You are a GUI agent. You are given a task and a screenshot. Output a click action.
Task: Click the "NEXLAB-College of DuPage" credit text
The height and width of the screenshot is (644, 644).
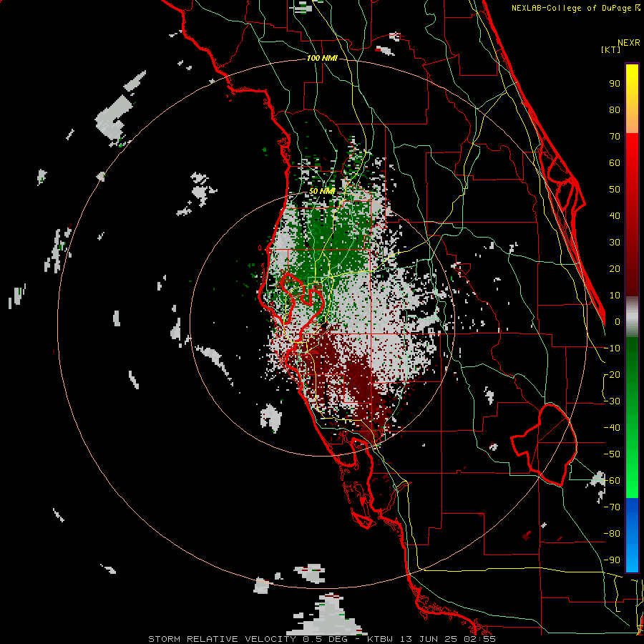click(571, 8)
